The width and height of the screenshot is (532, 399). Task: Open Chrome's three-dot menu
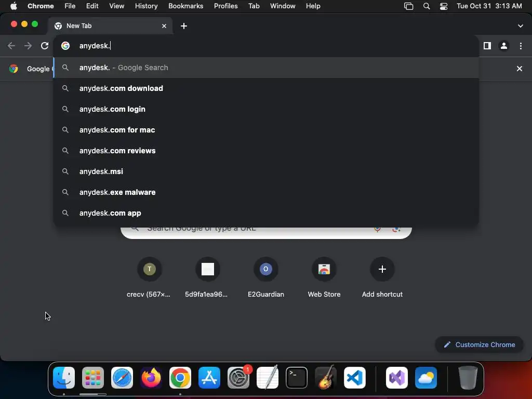click(x=521, y=46)
